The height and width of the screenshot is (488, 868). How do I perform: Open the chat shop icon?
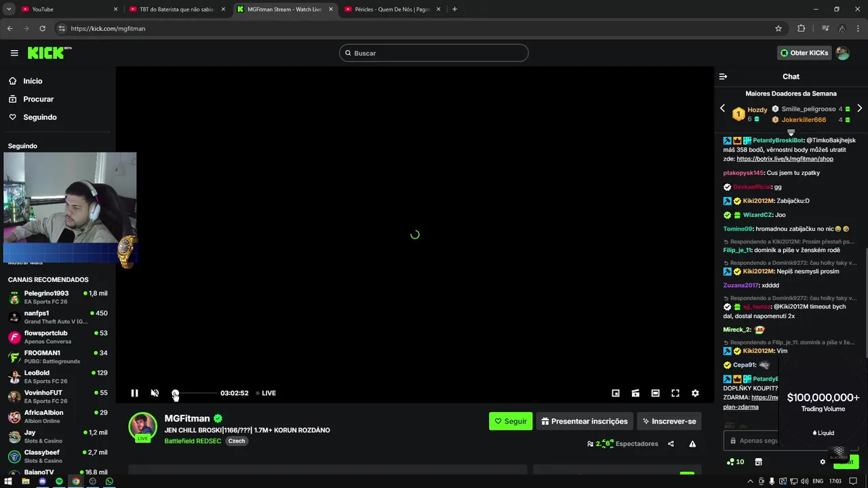[758, 462]
